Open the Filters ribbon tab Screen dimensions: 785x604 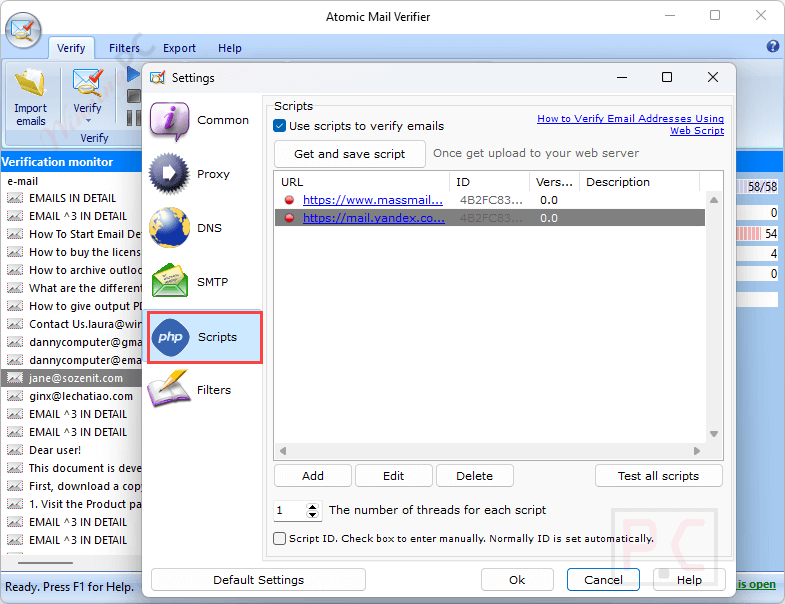(x=124, y=48)
